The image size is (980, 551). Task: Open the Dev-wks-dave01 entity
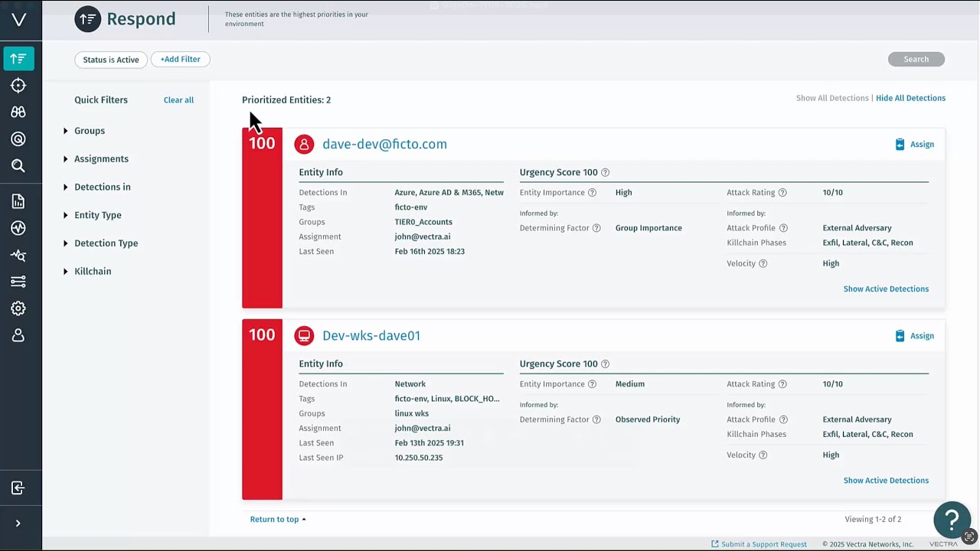coord(371,335)
